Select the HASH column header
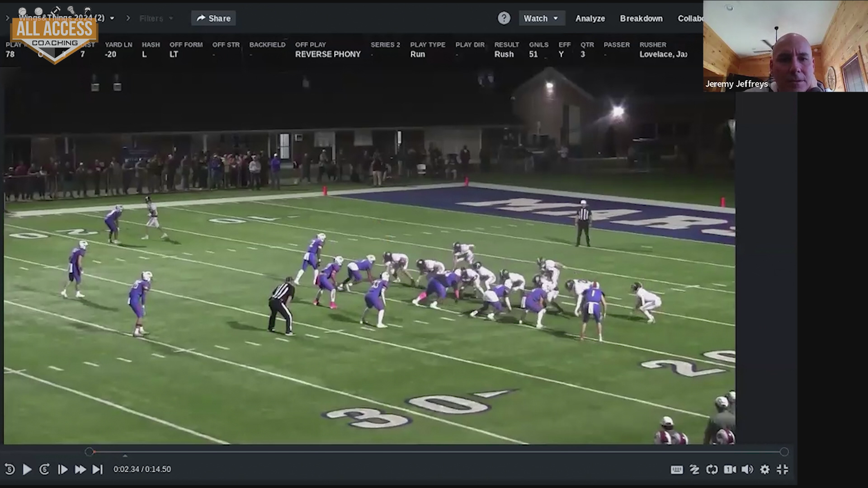The width and height of the screenshot is (868, 488). 151,45
